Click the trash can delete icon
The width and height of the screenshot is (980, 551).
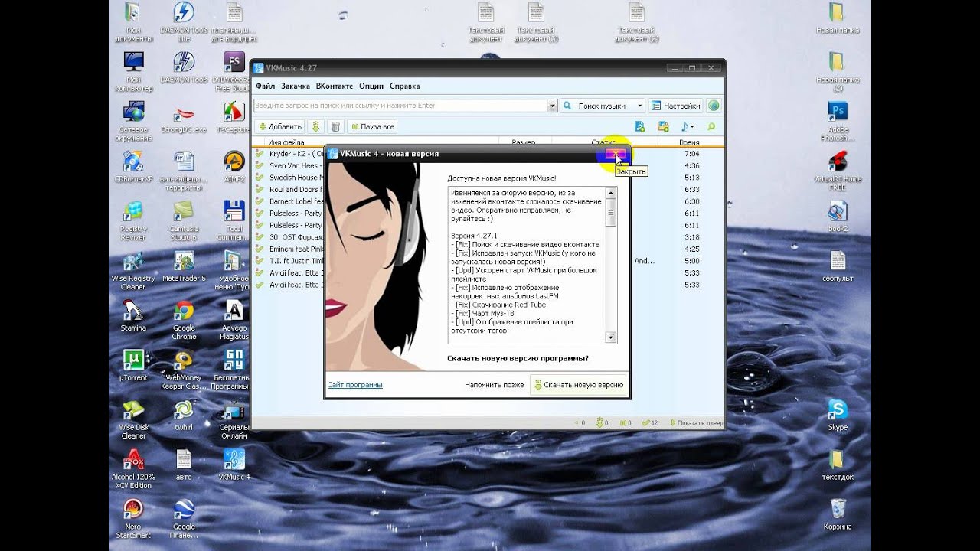pos(335,126)
